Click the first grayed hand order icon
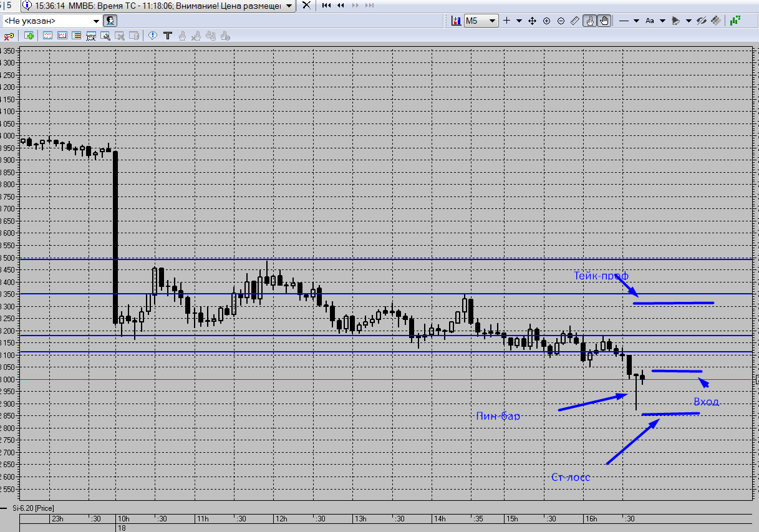 point(182,36)
